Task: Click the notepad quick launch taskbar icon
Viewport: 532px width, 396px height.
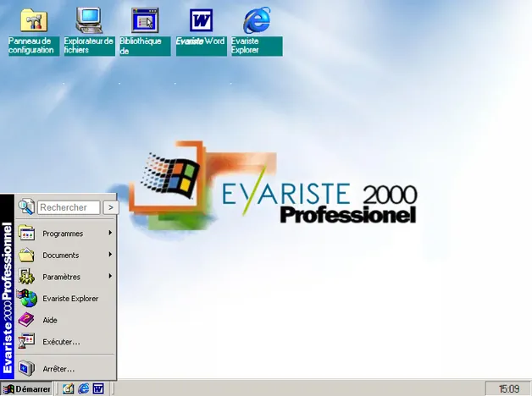Action: 68,388
